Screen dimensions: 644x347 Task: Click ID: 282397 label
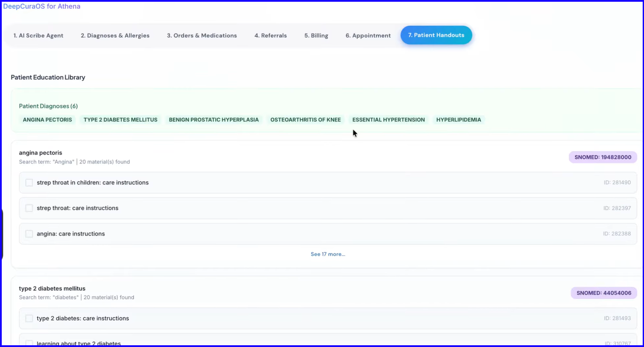tap(617, 208)
